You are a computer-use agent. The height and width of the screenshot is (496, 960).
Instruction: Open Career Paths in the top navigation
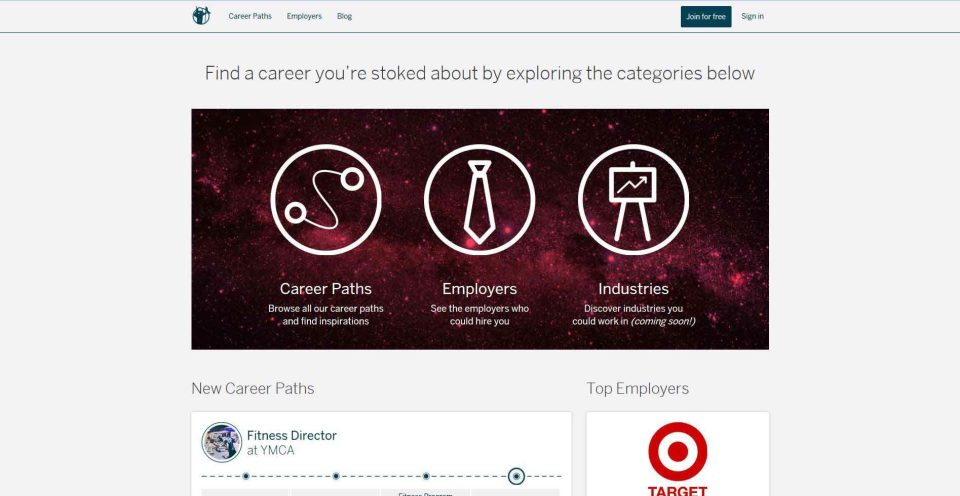click(x=250, y=17)
